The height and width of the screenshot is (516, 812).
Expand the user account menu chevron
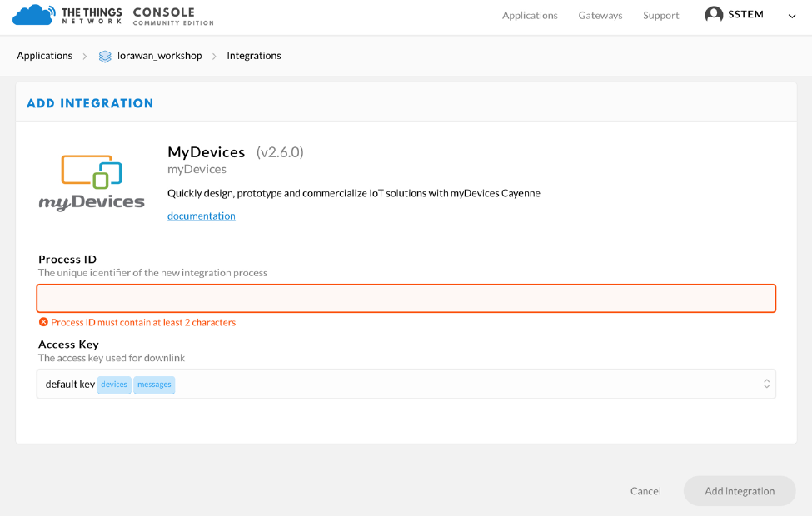click(792, 16)
